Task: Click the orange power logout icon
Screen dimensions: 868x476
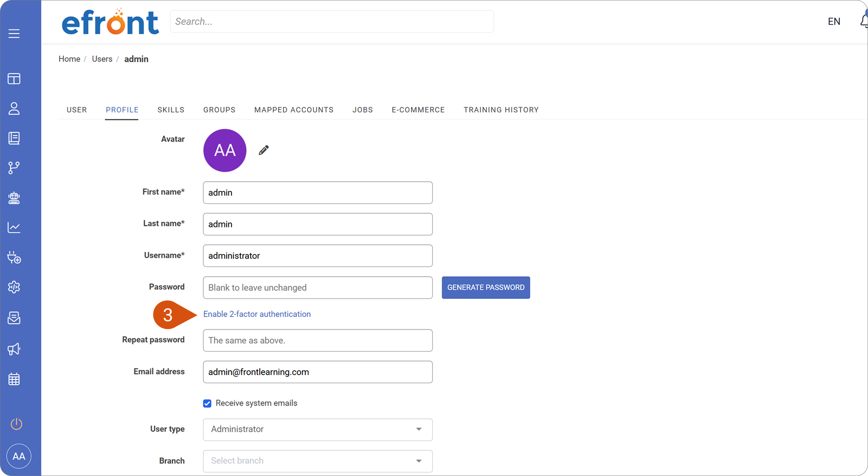Action: click(16, 424)
